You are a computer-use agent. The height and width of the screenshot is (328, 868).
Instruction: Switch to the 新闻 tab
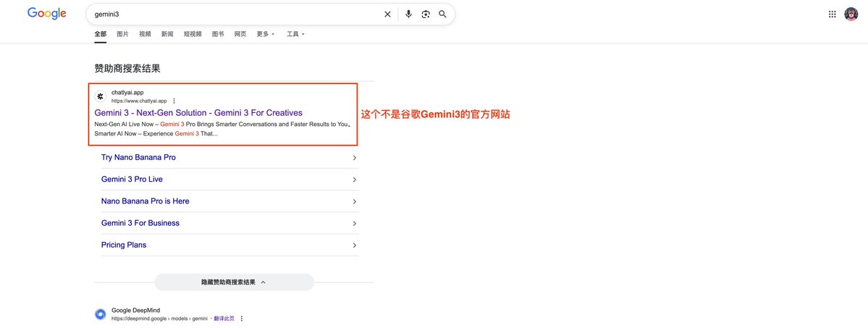[x=167, y=34]
